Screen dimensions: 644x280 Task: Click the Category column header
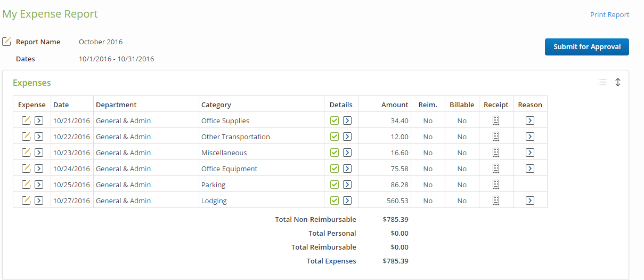point(216,105)
